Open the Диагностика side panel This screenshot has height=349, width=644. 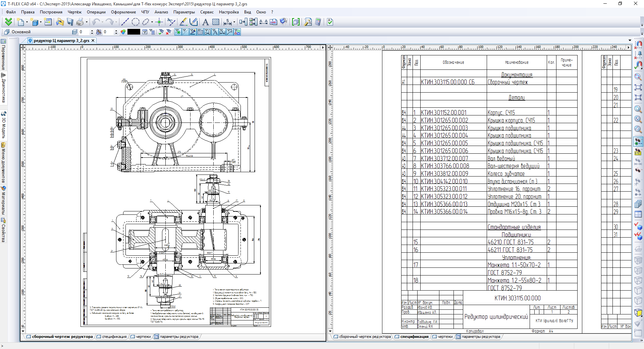[x=3, y=88]
